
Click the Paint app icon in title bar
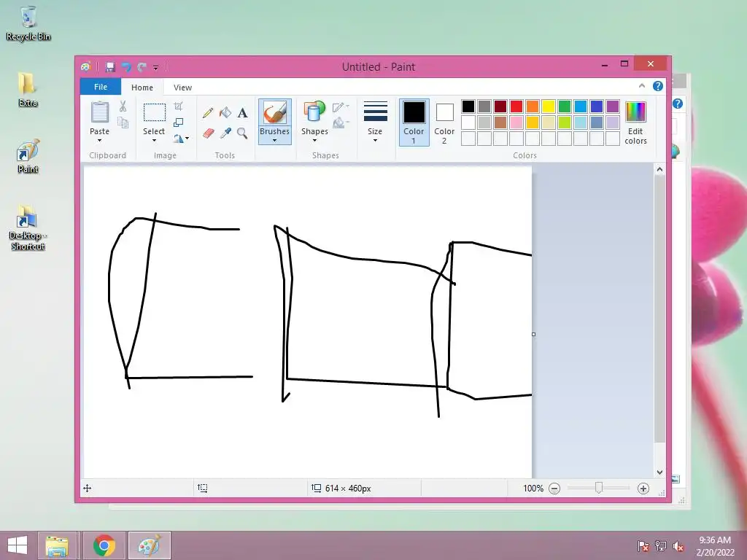tap(86, 67)
